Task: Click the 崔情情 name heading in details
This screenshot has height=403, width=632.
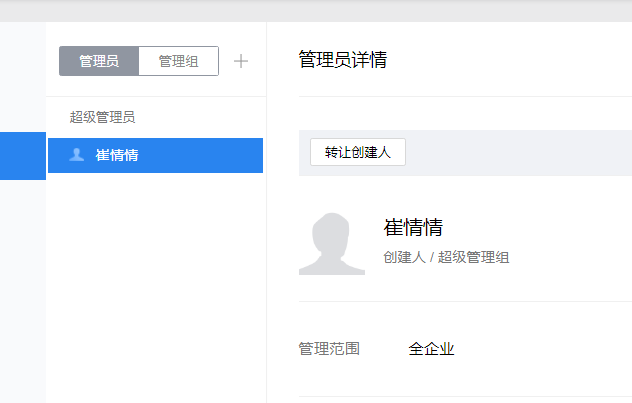Action: pyautogui.click(x=413, y=227)
